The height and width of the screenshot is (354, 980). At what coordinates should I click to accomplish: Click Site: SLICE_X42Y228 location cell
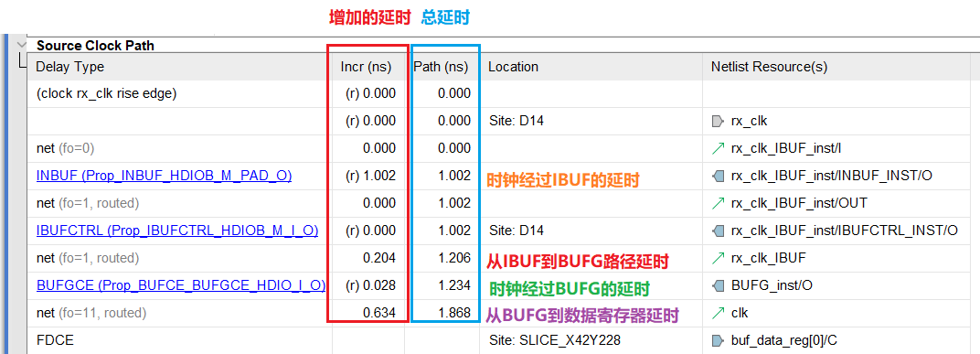pos(554,341)
